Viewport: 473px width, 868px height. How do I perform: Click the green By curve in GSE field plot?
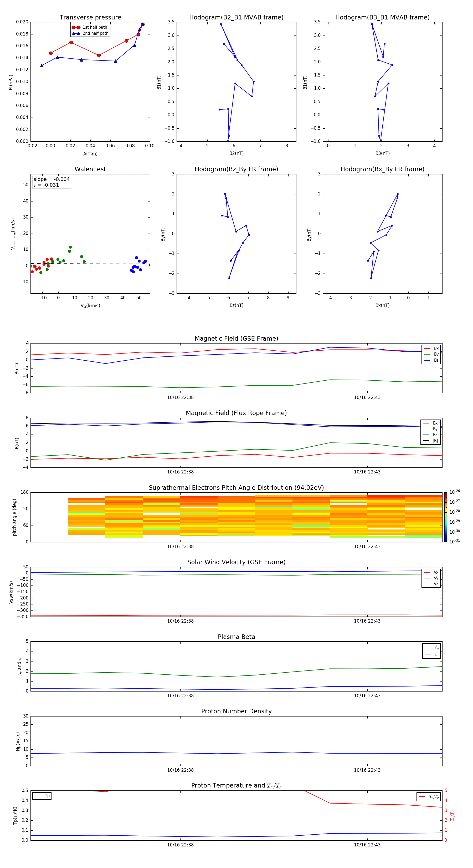[236, 386]
